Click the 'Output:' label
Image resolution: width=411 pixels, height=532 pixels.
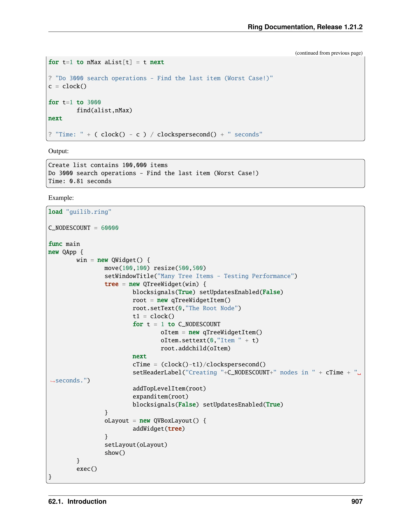(x=58, y=151)
